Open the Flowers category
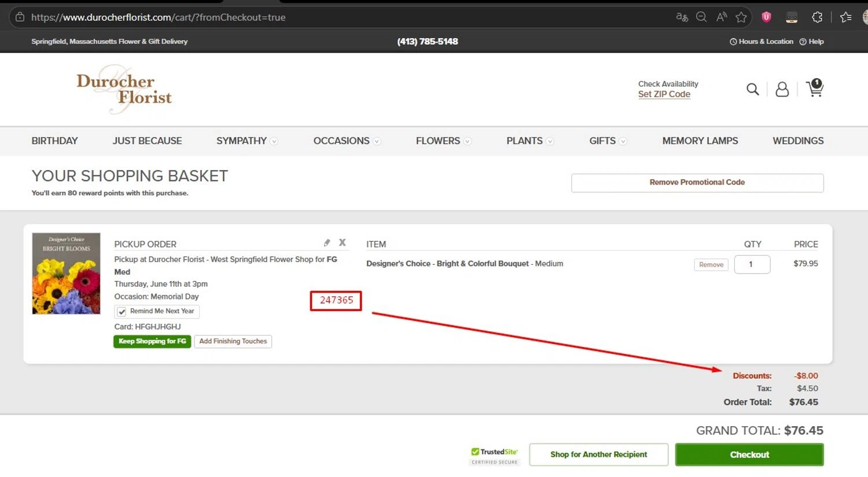The height and width of the screenshot is (477, 868). pyautogui.click(x=437, y=141)
